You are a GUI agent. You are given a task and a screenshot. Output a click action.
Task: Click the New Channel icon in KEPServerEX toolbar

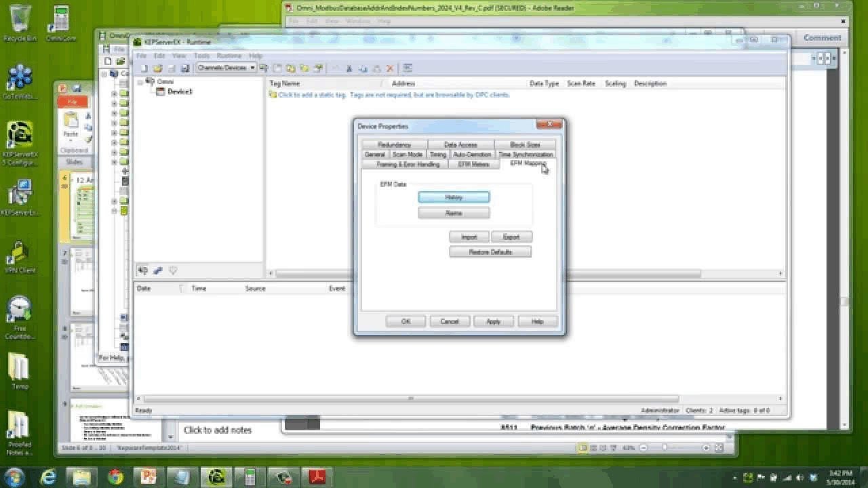[x=264, y=68]
